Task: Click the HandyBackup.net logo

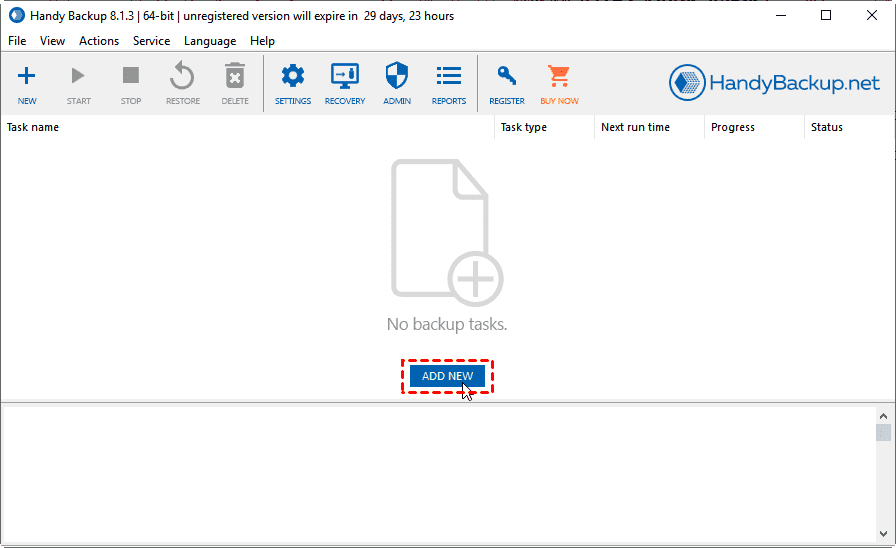Action: (x=774, y=83)
